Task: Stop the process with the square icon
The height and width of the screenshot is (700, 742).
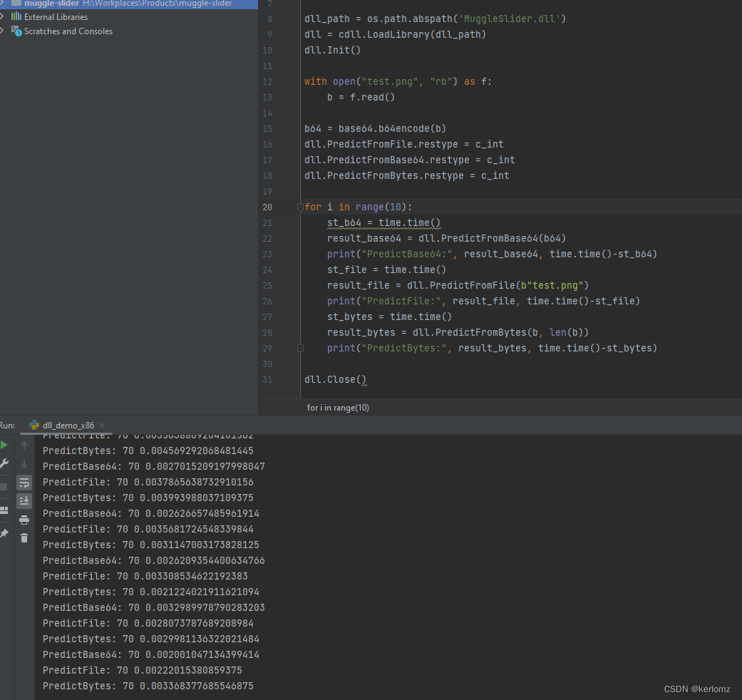Action: (x=4, y=487)
